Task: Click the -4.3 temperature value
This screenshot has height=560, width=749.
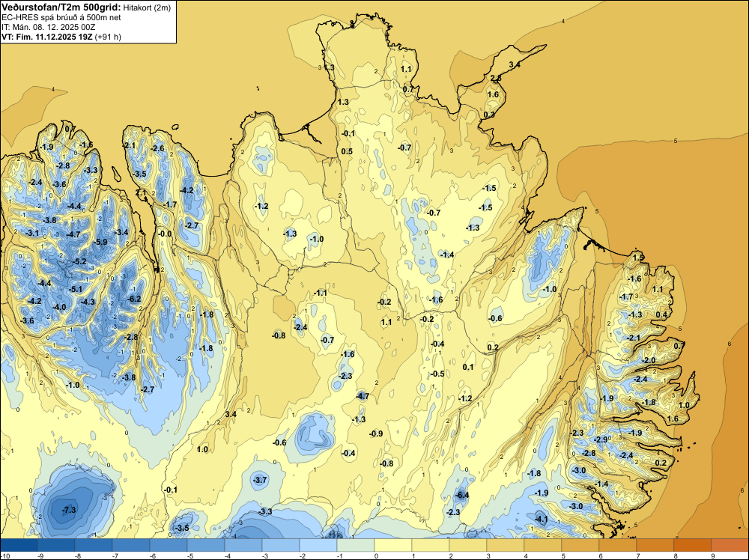Action: 88,302
